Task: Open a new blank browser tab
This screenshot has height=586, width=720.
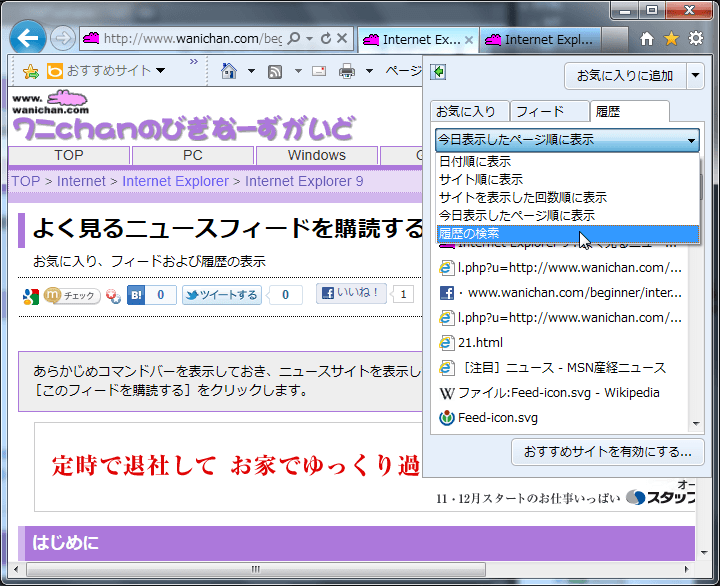Action: 614,40
